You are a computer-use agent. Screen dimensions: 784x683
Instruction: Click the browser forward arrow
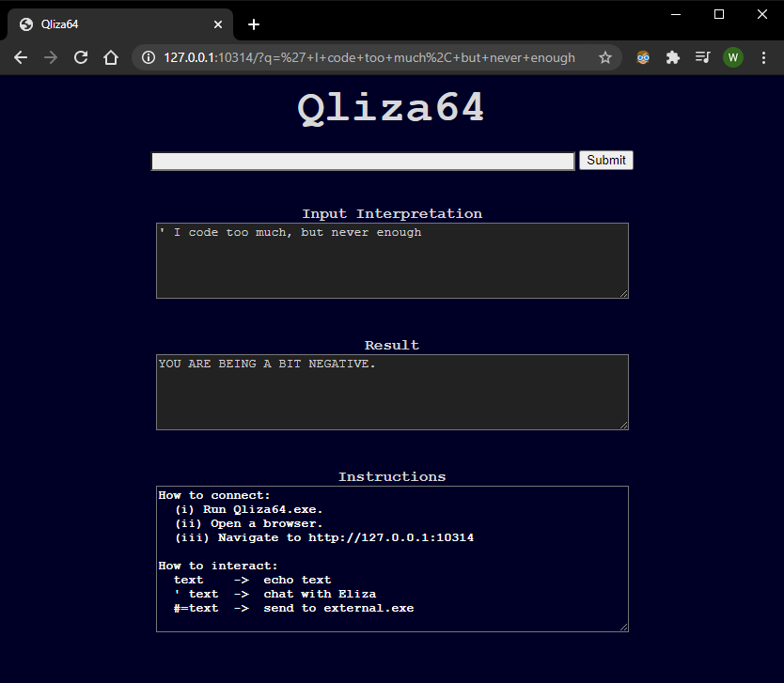click(51, 57)
